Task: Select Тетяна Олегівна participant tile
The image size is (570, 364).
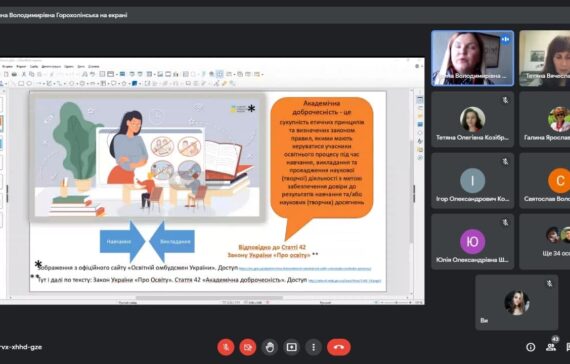Action: point(473,119)
